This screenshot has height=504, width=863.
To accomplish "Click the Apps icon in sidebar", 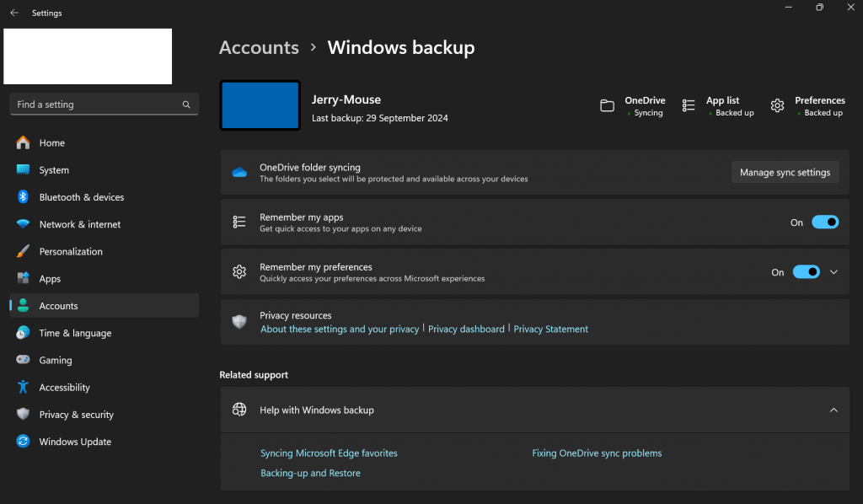I will (x=23, y=278).
